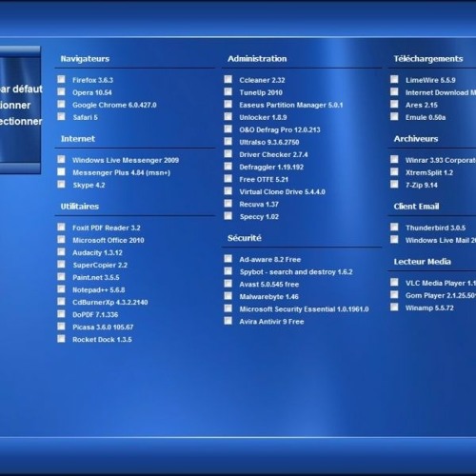Select Internet Download Manager checkbox
Image resolution: width=476 pixels, height=476 pixels.
394,91
